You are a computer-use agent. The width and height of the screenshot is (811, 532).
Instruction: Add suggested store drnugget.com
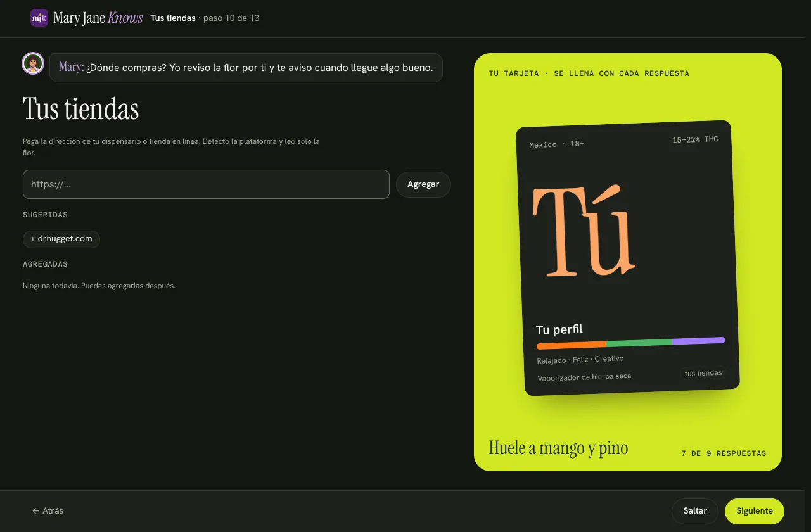tap(61, 239)
